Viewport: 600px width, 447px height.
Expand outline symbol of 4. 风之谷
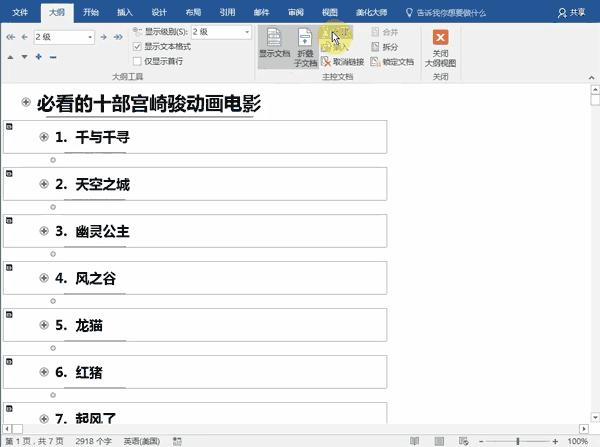click(44, 278)
